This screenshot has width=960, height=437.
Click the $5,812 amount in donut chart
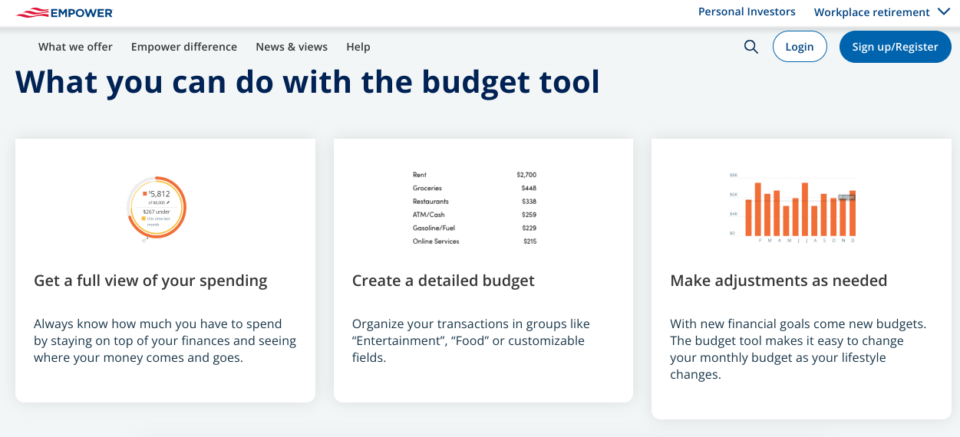click(x=157, y=193)
